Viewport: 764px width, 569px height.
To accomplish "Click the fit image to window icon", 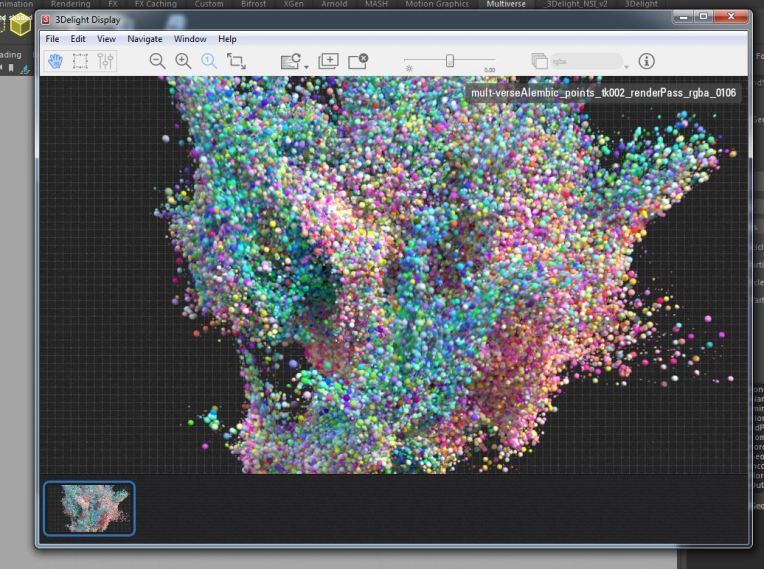I will tap(236, 61).
